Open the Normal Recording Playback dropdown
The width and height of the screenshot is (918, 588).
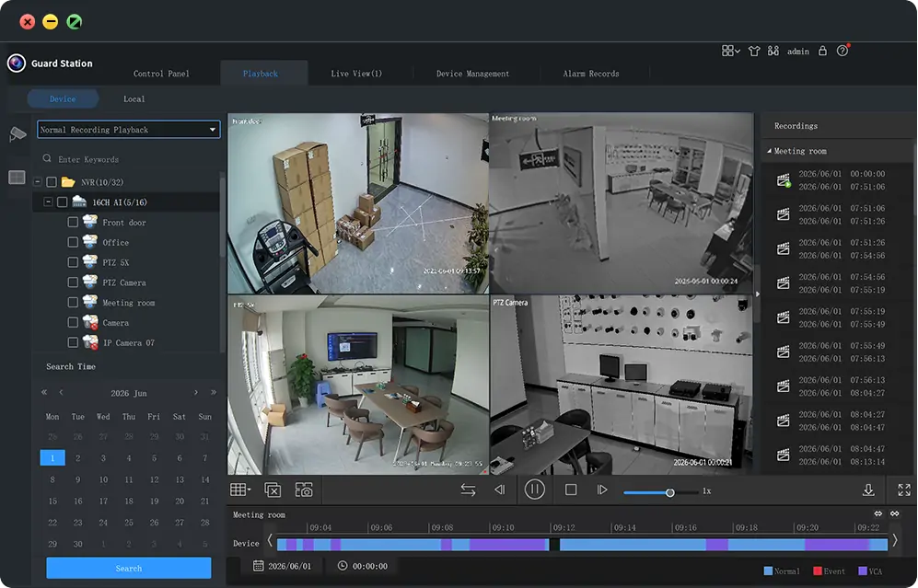point(129,130)
